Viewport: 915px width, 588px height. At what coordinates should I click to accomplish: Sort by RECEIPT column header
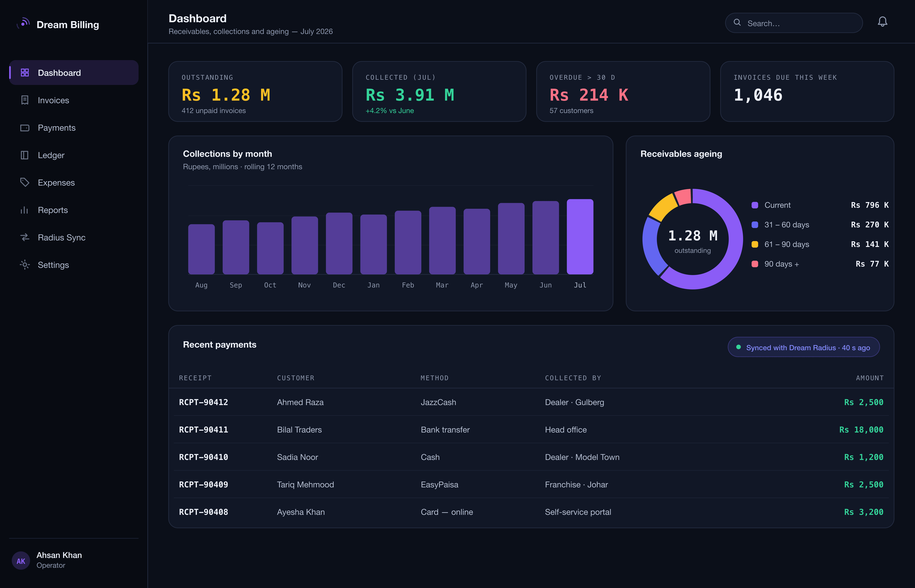tap(195, 378)
